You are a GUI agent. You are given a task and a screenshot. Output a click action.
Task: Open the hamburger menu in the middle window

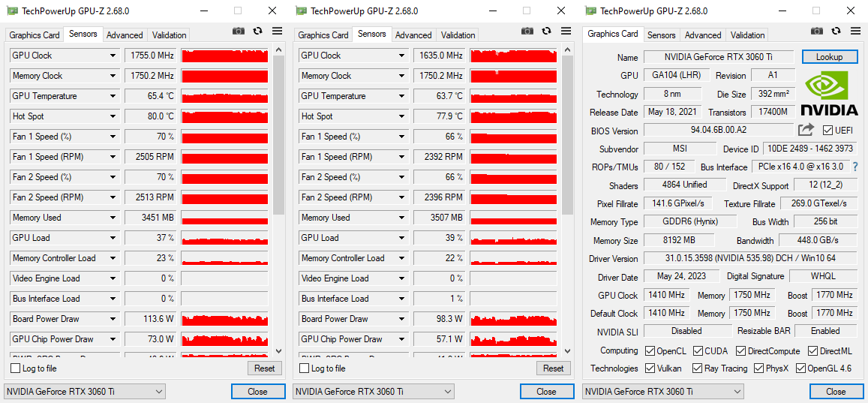tap(566, 31)
